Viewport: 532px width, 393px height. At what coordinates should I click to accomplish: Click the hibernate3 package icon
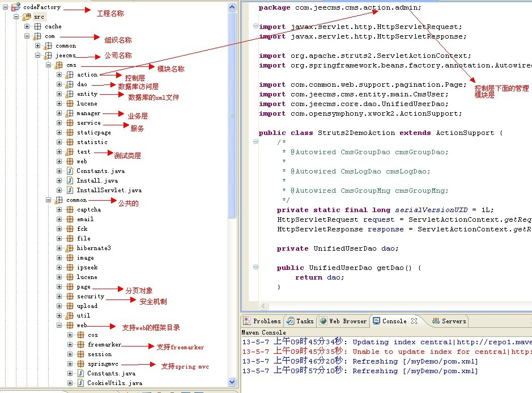point(70,248)
